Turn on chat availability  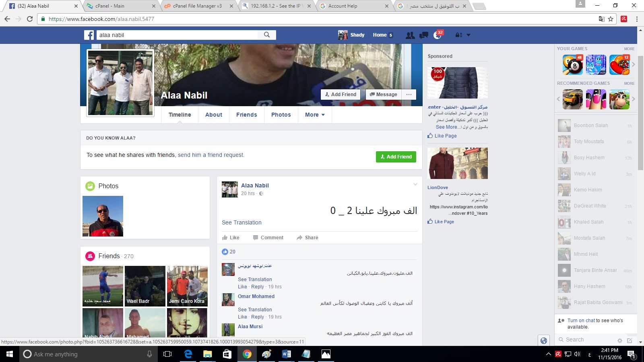click(581, 321)
